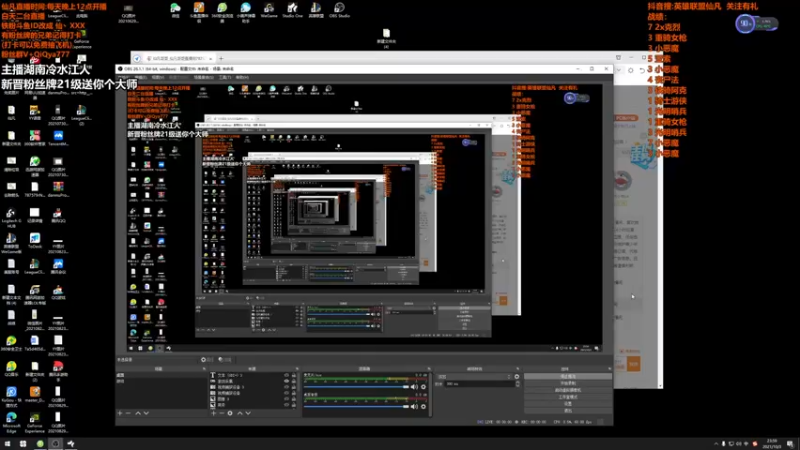Open first audio channel settings gear

pyautogui.click(x=423, y=387)
